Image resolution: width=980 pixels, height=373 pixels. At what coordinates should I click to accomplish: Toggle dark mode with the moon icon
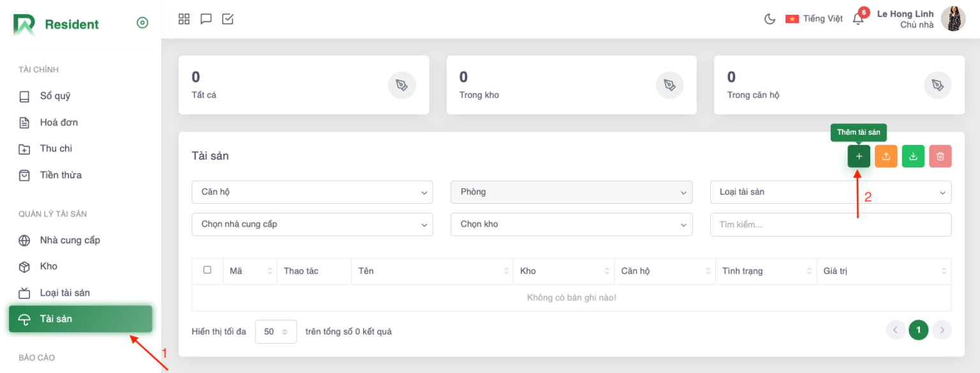click(769, 19)
